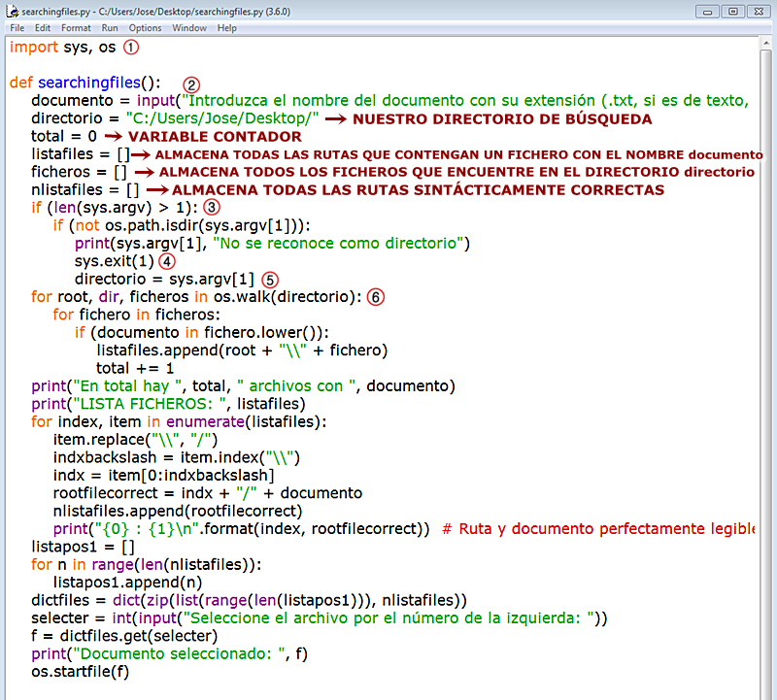Click the 'ficheros = []' text
Viewport: 777px width, 700px height.
tap(79, 172)
